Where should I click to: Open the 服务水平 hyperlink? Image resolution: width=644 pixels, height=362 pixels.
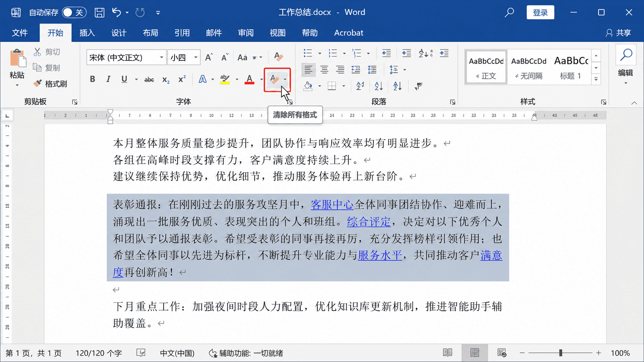380,255
